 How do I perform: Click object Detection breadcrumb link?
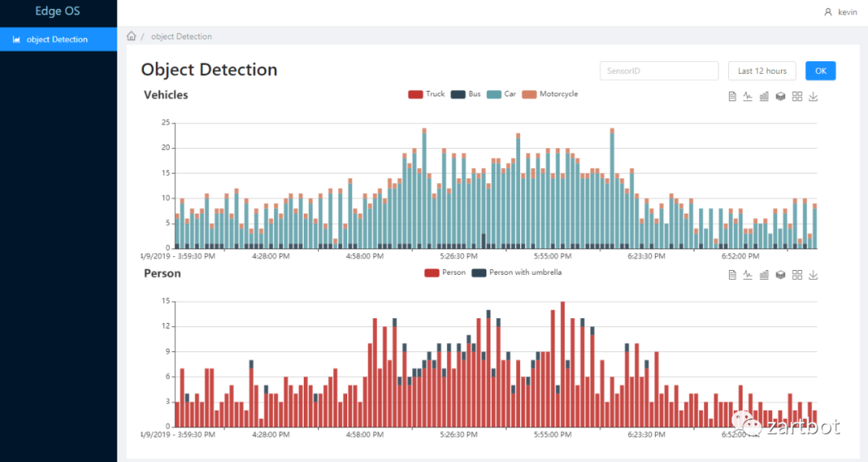tap(182, 36)
